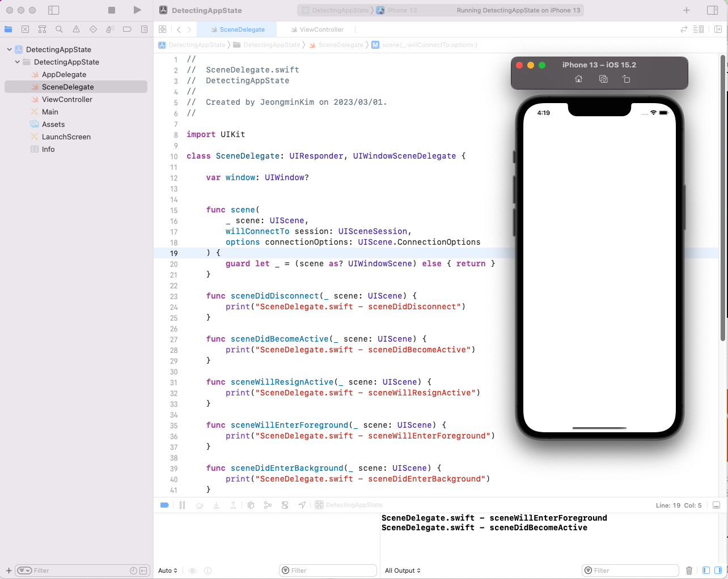Select AppDelegate in the navigator

click(x=64, y=75)
